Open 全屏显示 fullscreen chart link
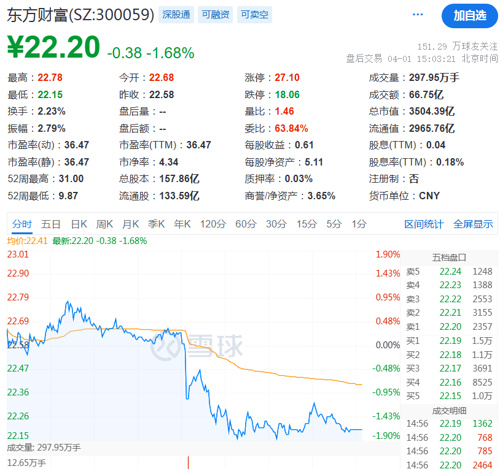The image size is (500, 469). (x=473, y=224)
